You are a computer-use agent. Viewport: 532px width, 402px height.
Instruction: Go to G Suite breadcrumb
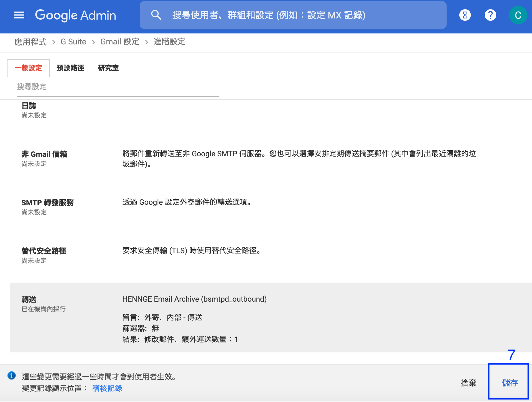[73, 42]
